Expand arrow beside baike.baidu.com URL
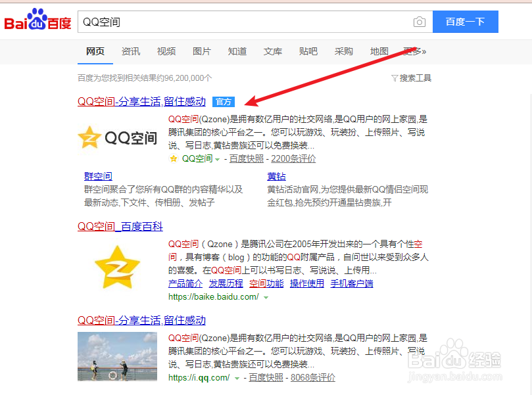The height and width of the screenshot is (395, 532). (266, 298)
